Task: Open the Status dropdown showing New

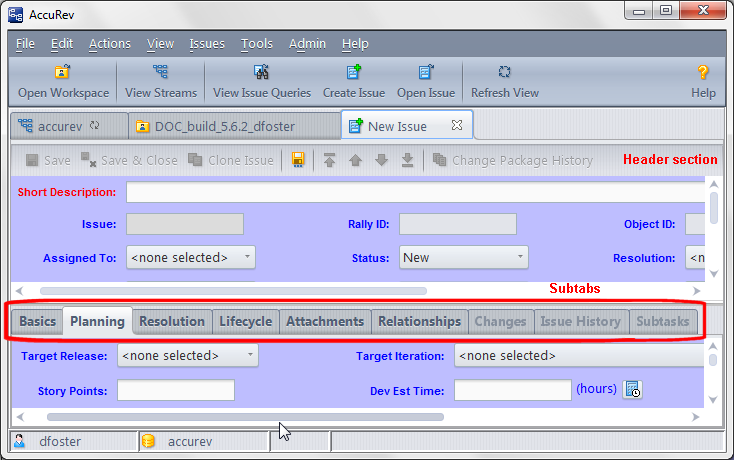Action: (x=463, y=258)
